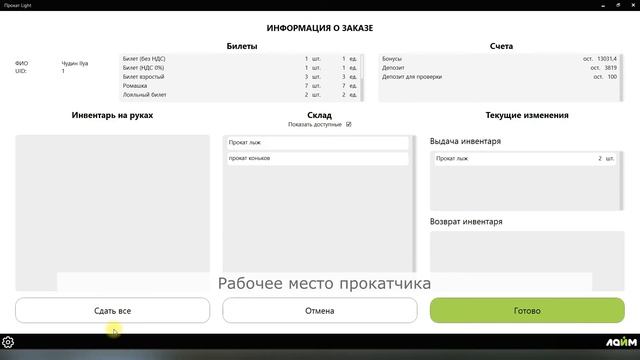The image size is (640, 360).
Task: Select the Билет (НДС 0%) ticket row
Action: (x=240, y=68)
